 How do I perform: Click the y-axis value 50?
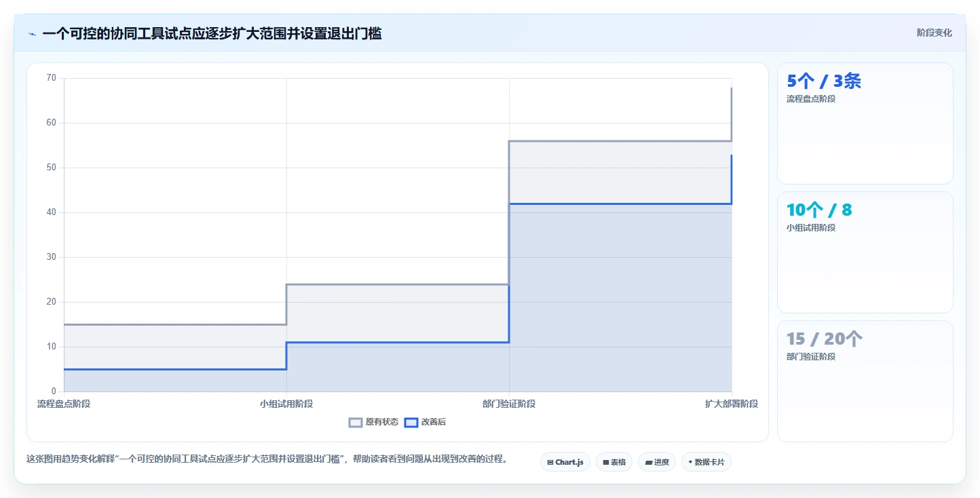pos(52,168)
